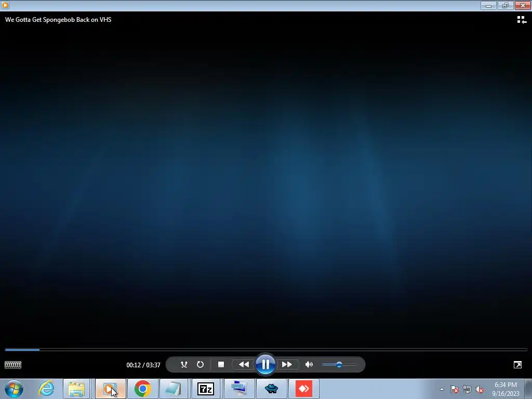
Task: Open the red AnyDesk taskbar app
Action: tap(303, 389)
